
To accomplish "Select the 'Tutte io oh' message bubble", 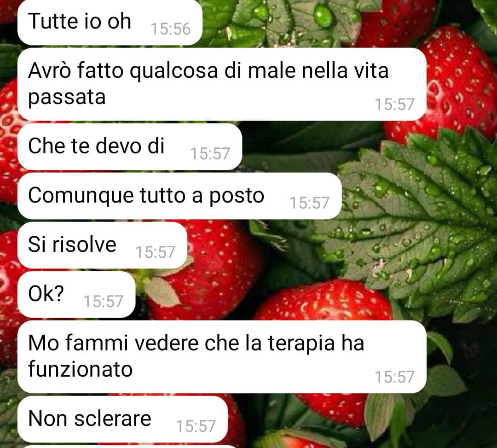I will pos(110,23).
